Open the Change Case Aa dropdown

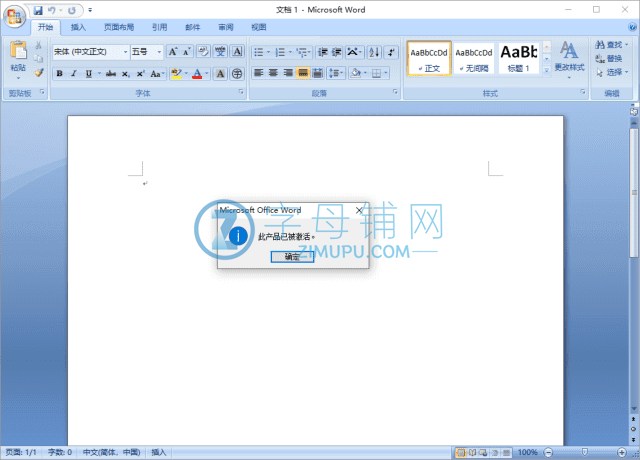pyautogui.click(x=158, y=74)
